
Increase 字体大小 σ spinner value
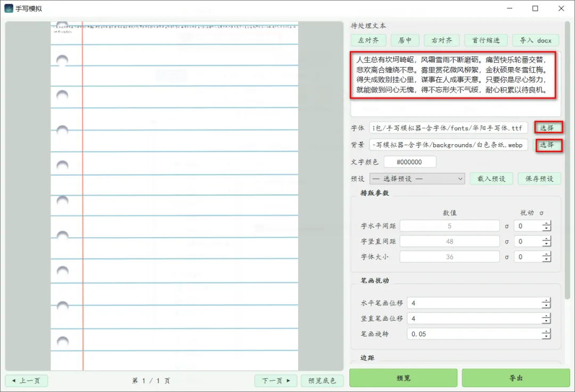click(x=546, y=254)
